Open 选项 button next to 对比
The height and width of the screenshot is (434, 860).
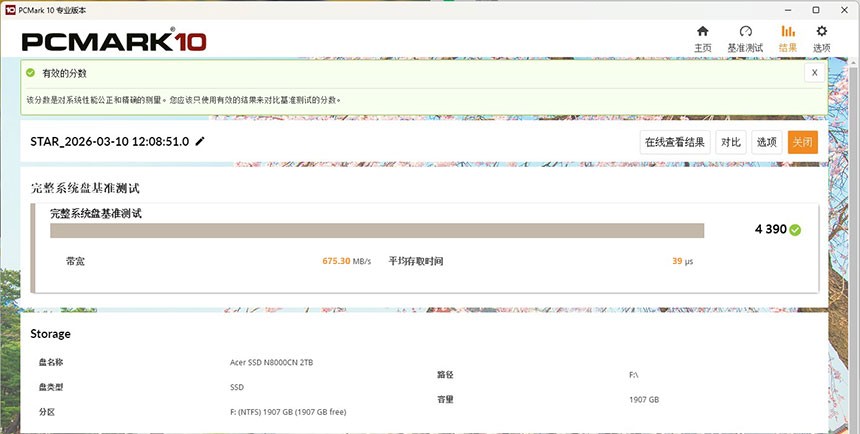coord(766,142)
